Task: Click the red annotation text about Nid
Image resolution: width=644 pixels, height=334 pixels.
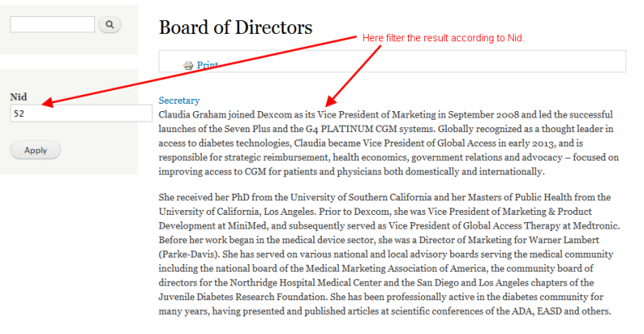Action: tap(444, 38)
